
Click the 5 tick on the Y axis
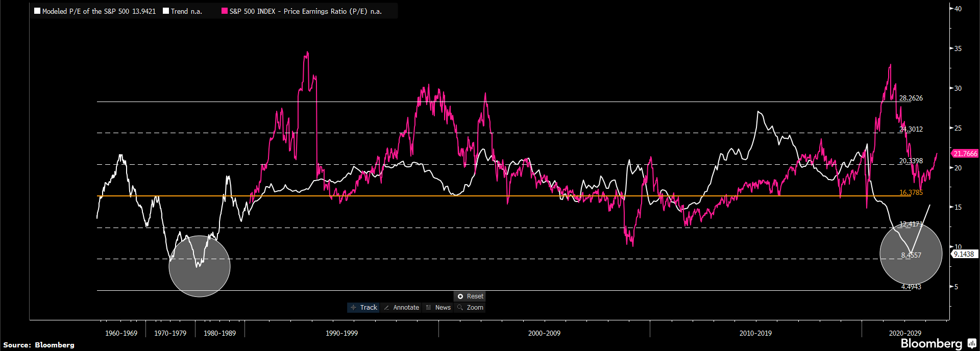point(956,287)
